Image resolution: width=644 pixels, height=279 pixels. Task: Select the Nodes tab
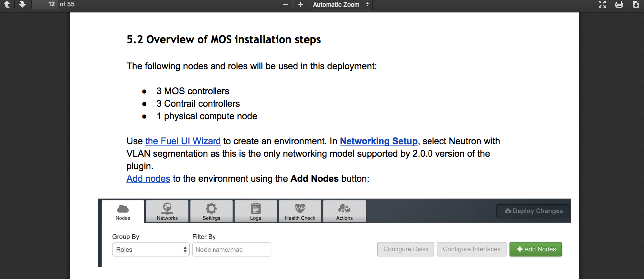click(x=123, y=211)
